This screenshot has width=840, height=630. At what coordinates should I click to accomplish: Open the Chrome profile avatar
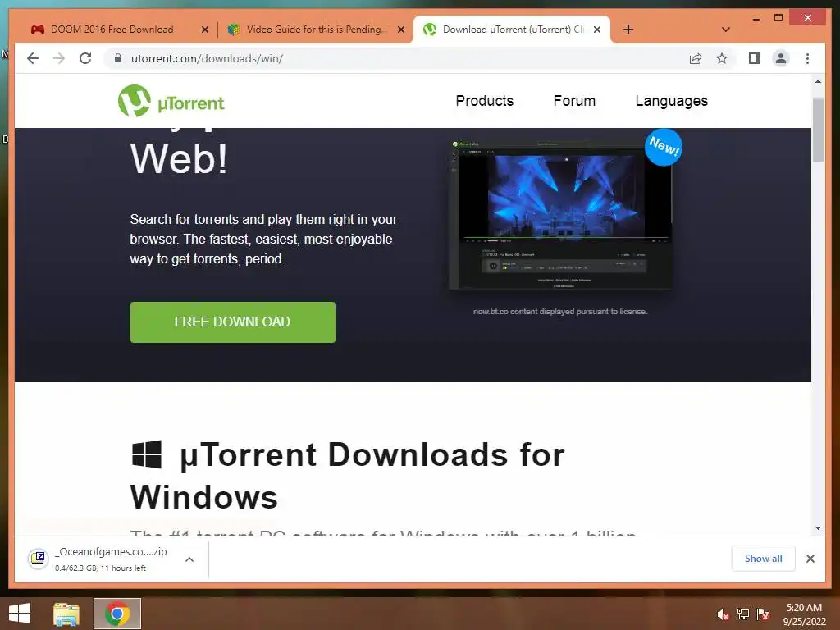coord(781,58)
